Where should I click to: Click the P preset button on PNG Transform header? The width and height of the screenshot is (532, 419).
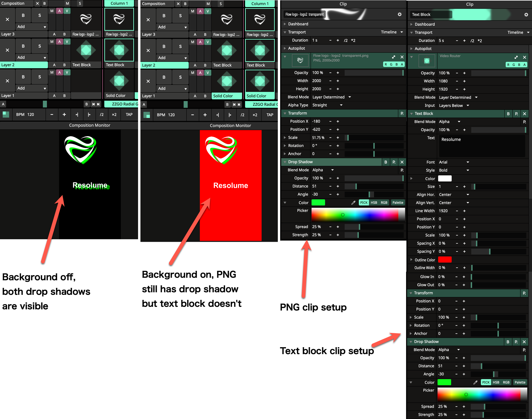[x=402, y=113]
